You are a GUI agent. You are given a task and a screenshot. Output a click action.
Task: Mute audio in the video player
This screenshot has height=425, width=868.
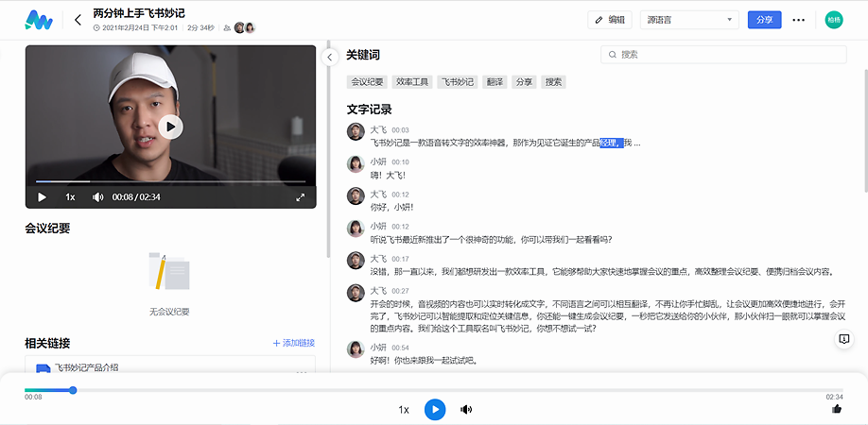(x=97, y=197)
